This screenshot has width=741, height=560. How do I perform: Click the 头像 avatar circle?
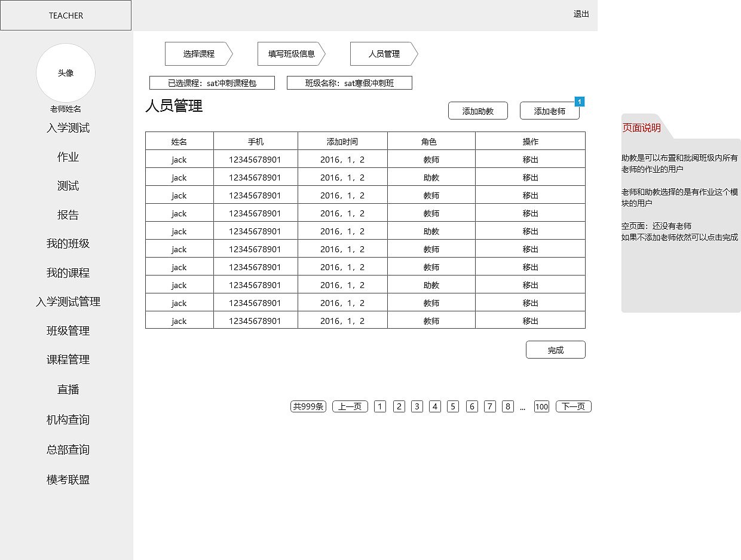click(66, 73)
